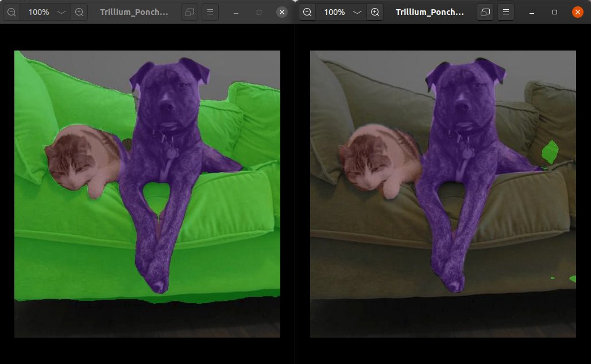
Task: Select the zoom out tool in the right window
Action: 307,11
